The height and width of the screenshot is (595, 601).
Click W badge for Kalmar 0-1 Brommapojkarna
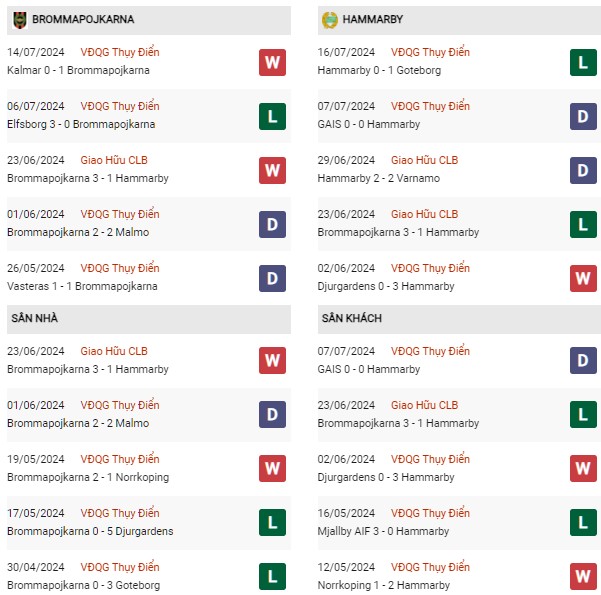pyautogui.click(x=272, y=62)
